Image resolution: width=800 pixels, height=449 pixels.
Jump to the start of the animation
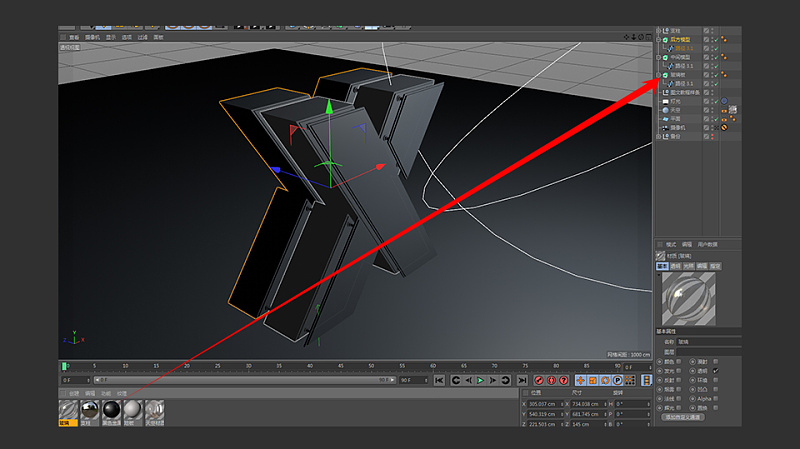(439, 380)
